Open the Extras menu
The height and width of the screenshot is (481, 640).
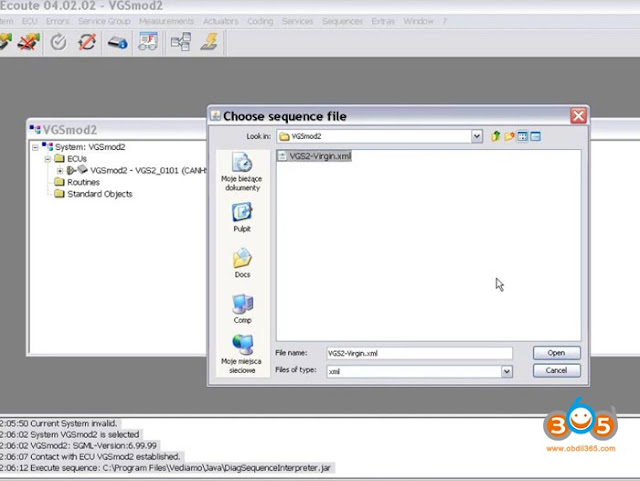click(383, 21)
